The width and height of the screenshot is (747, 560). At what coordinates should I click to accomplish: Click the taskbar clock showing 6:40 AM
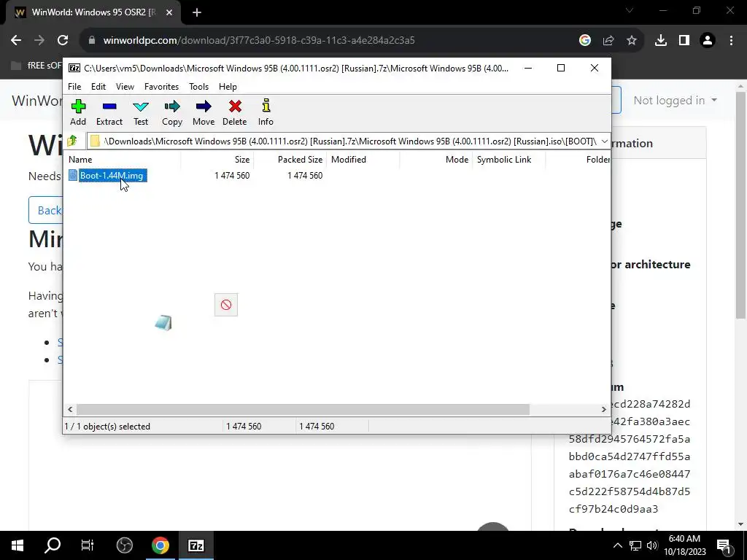coord(684,545)
